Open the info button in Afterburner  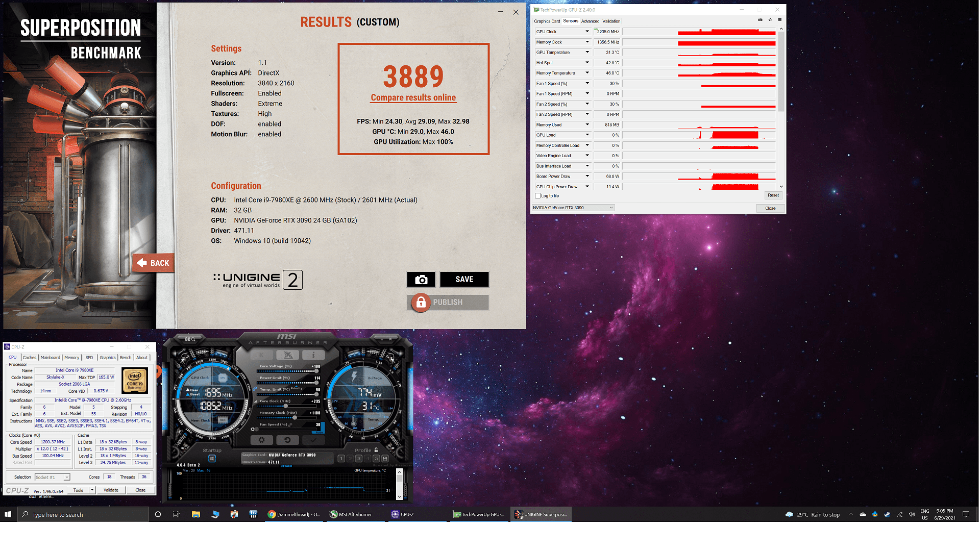[313, 355]
